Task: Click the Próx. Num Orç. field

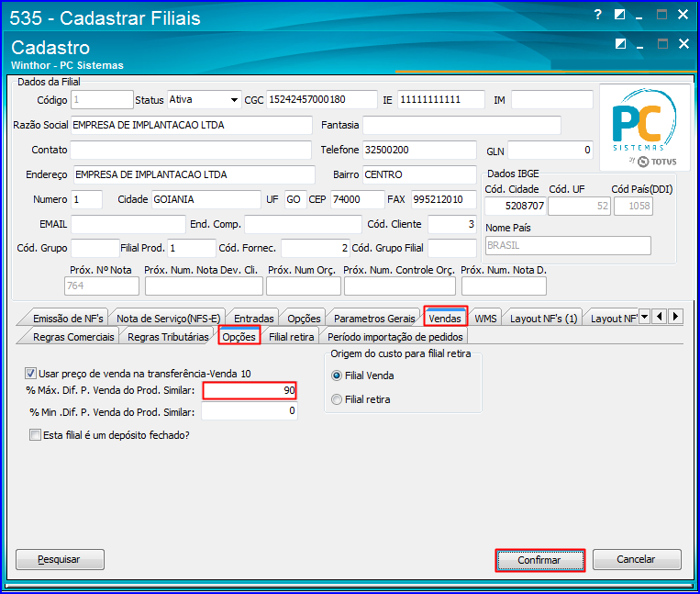Action: coord(304,286)
